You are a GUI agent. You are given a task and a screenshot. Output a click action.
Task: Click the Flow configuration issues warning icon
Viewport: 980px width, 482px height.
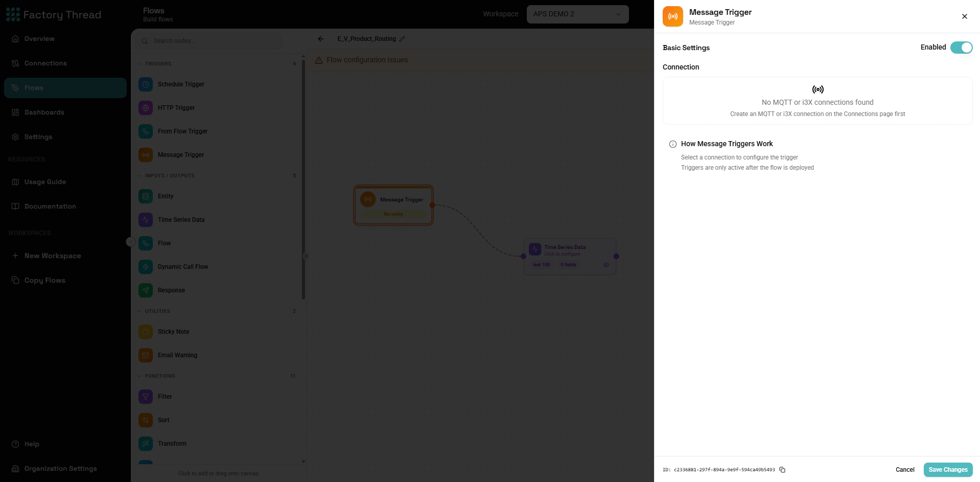click(x=319, y=60)
